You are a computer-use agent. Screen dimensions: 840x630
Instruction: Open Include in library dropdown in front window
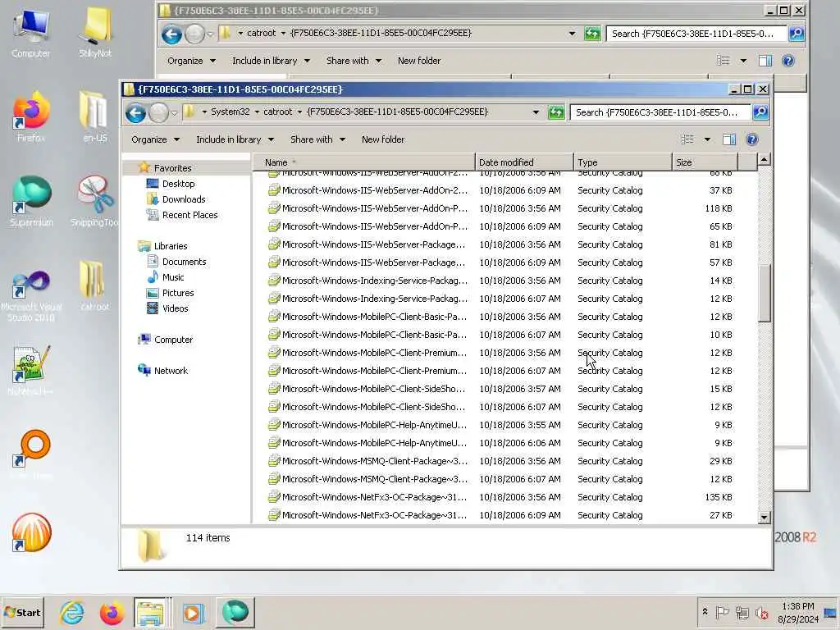tap(235, 139)
